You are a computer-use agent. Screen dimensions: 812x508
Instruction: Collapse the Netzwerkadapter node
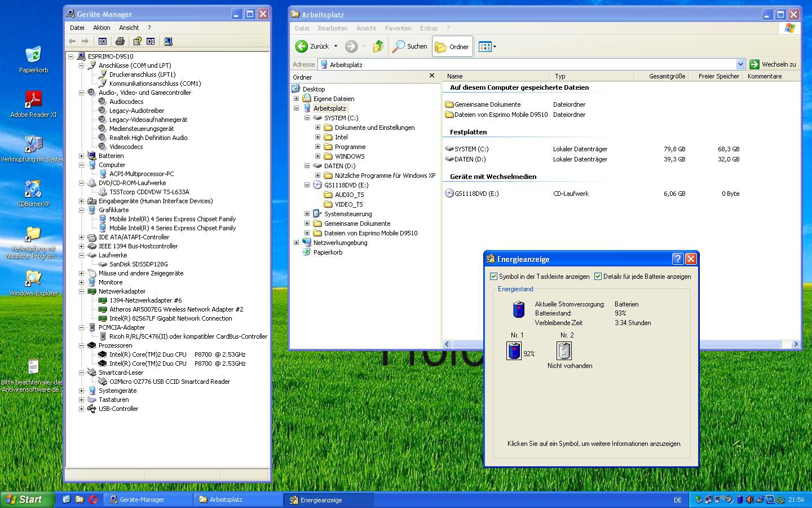82,291
